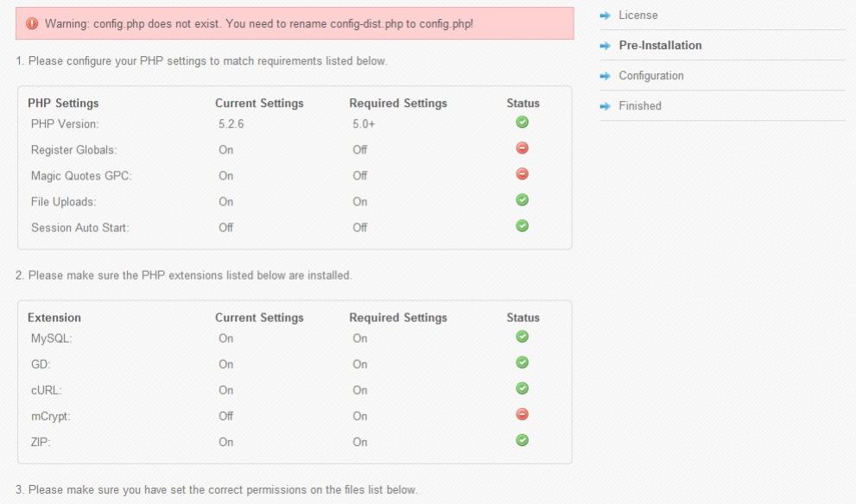Click the green check icon for Session Auto Start
The image size is (856, 504).
click(522, 226)
